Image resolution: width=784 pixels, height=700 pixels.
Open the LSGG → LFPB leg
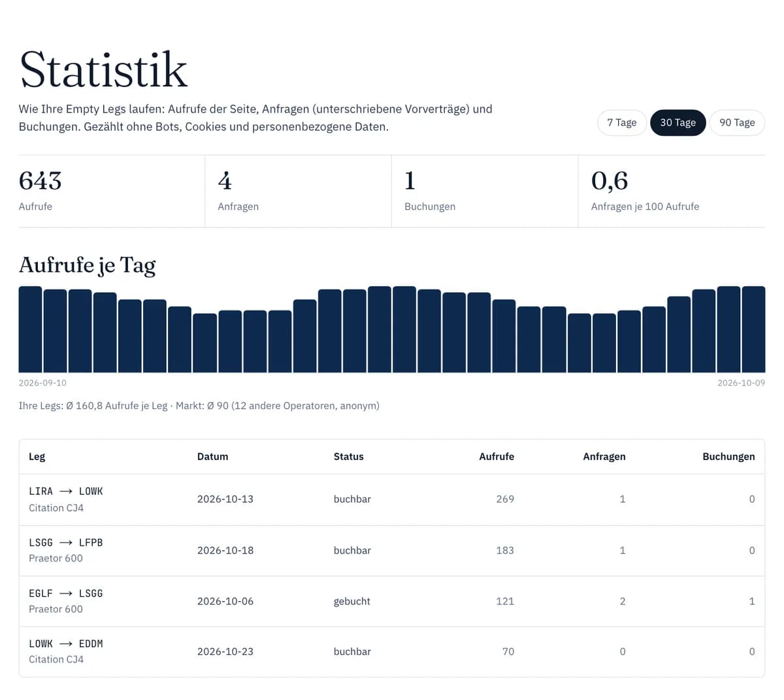(66, 542)
